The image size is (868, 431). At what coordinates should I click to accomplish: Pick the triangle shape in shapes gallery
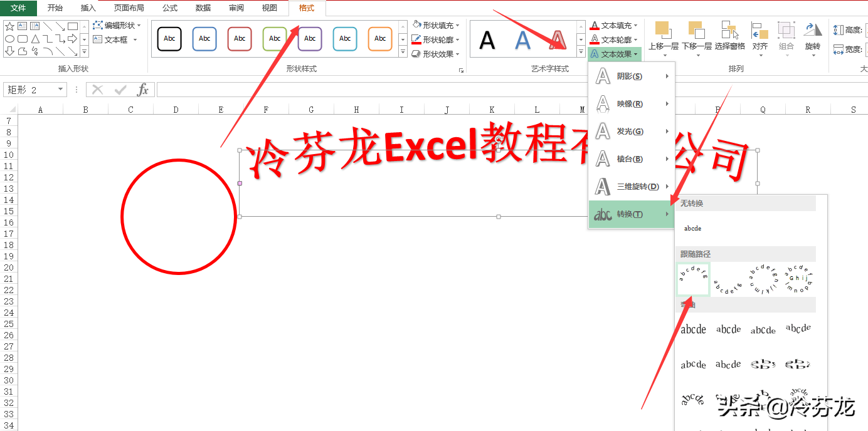pyautogui.click(x=35, y=39)
